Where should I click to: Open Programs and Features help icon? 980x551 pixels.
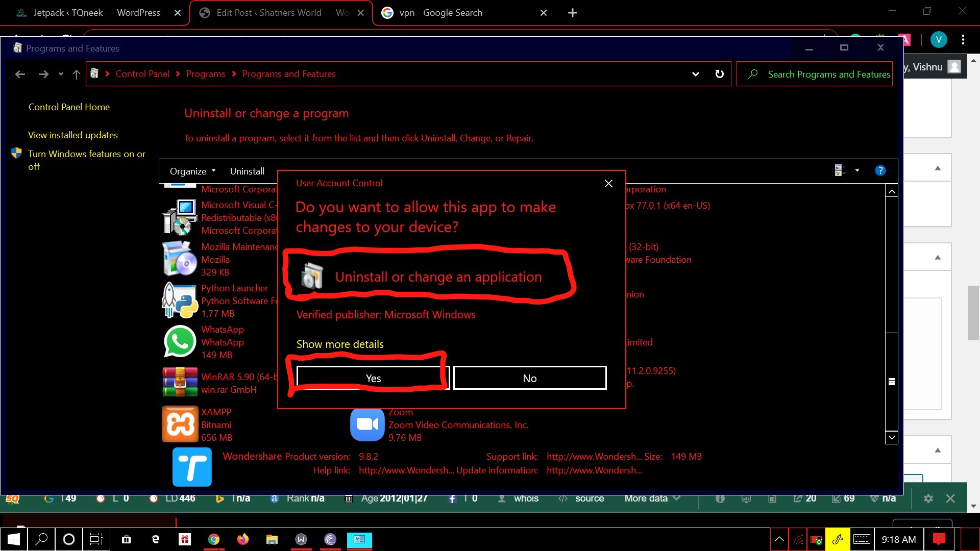pyautogui.click(x=880, y=170)
